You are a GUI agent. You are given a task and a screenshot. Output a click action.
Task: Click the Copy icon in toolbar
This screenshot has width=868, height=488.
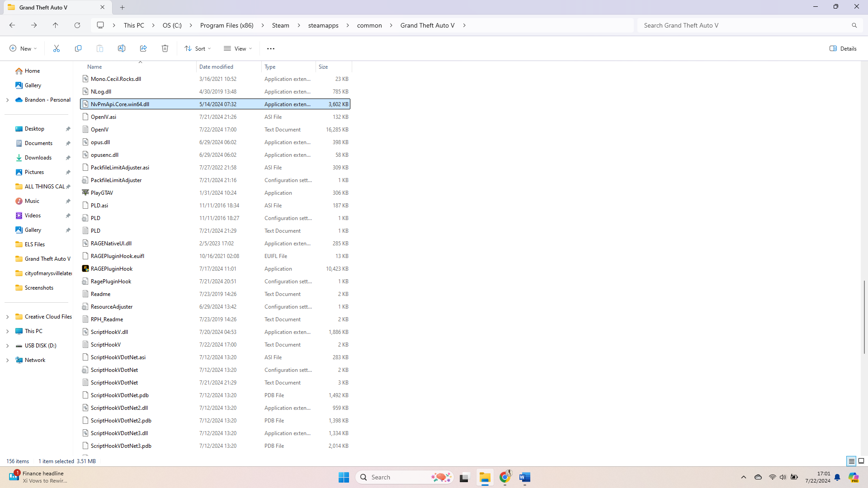point(78,48)
